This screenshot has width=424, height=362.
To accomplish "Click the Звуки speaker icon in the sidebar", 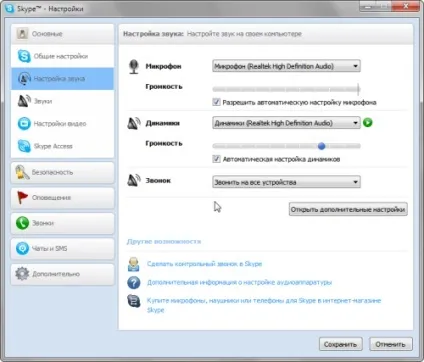I will (x=24, y=101).
